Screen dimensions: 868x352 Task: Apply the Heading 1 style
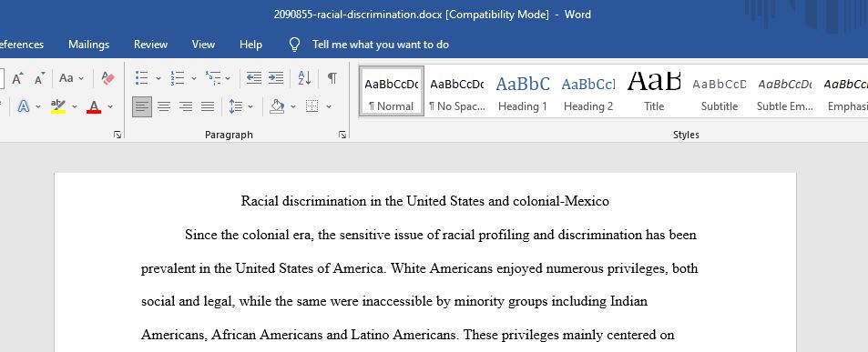point(523,91)
